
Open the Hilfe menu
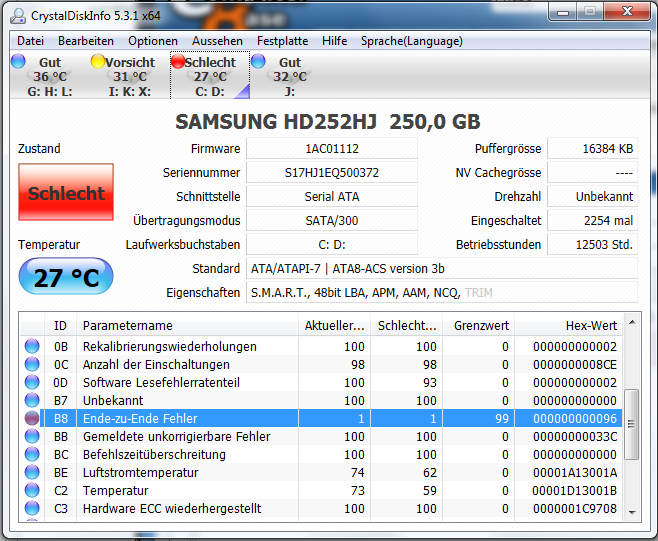[334, 41]
